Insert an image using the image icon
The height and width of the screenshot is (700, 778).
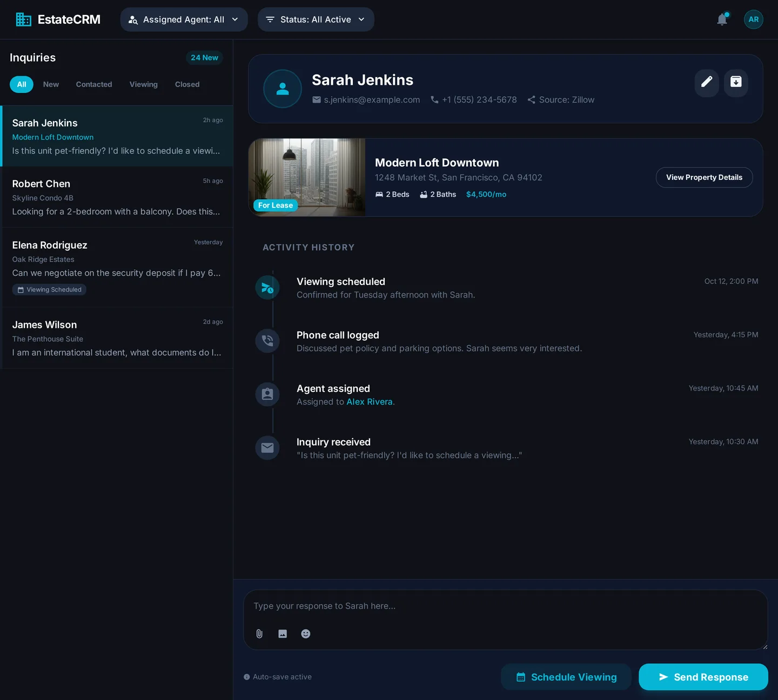(x=283, y=634)
